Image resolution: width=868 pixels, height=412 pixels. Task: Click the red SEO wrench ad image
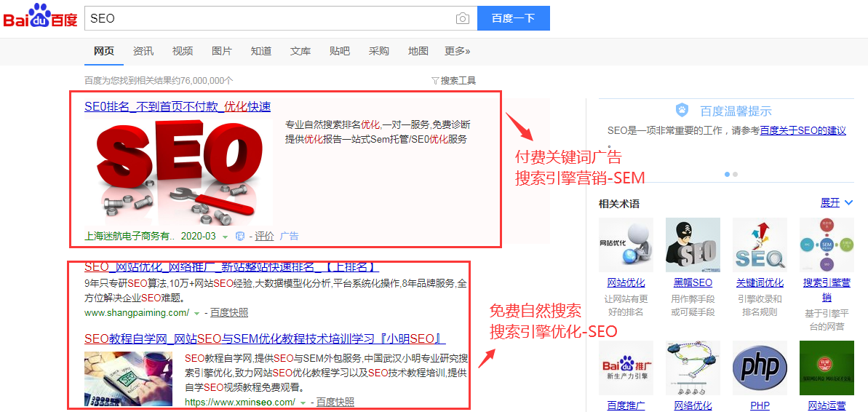178,172
